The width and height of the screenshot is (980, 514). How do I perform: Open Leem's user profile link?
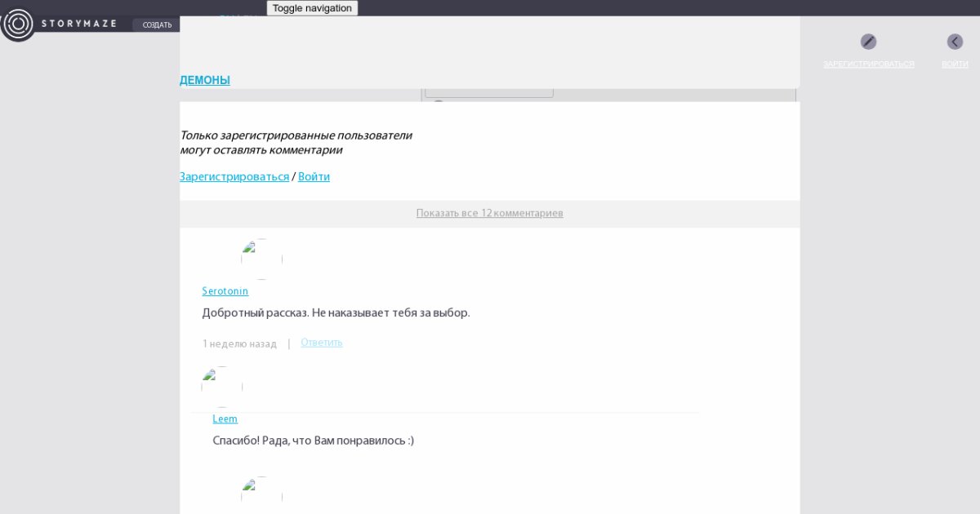pyautogui.click(x=225, y=419)
